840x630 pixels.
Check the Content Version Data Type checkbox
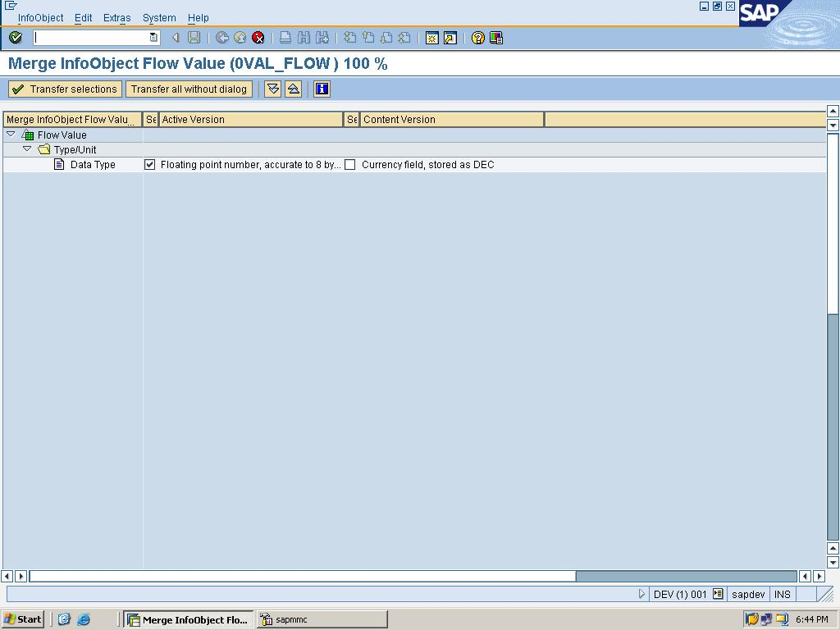pyautogui.click(x=349, y=164)
